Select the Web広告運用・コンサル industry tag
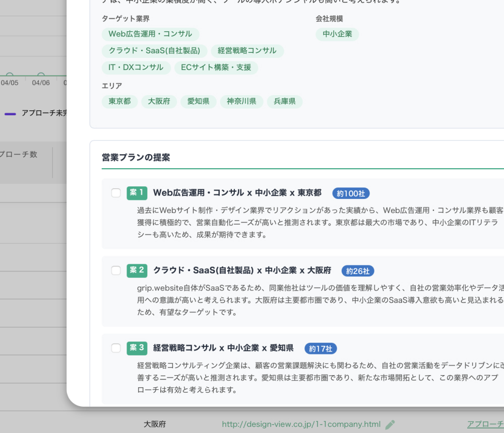This screenshot has height=433, width=504. point(150,34)
